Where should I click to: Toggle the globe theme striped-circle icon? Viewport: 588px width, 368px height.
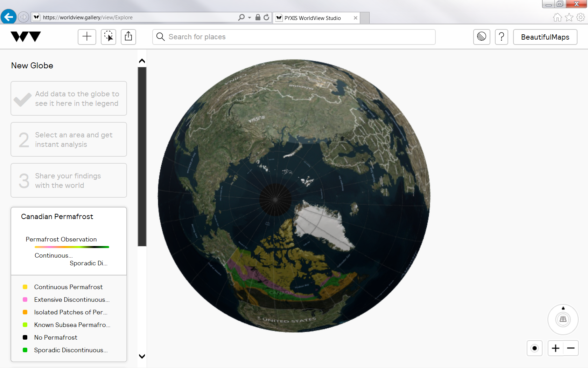[482, 36]
